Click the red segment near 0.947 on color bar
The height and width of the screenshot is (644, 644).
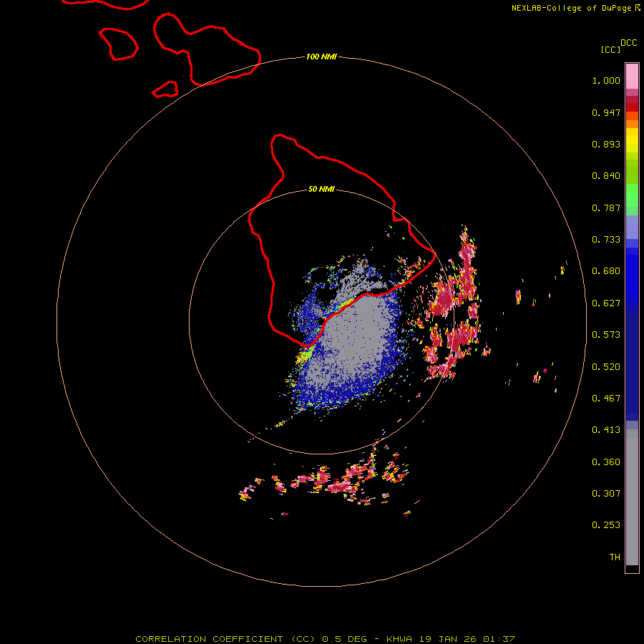[x=632, y=107]
